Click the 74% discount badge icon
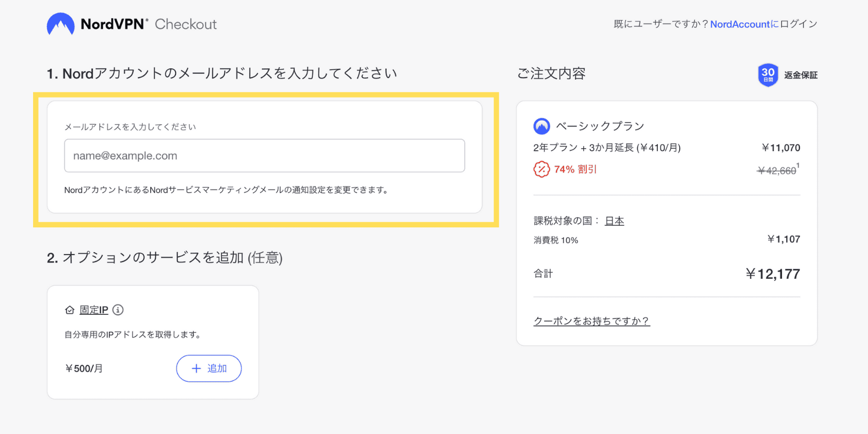The height and width of the screenshot is (434, 868). (x=541, y=169)
